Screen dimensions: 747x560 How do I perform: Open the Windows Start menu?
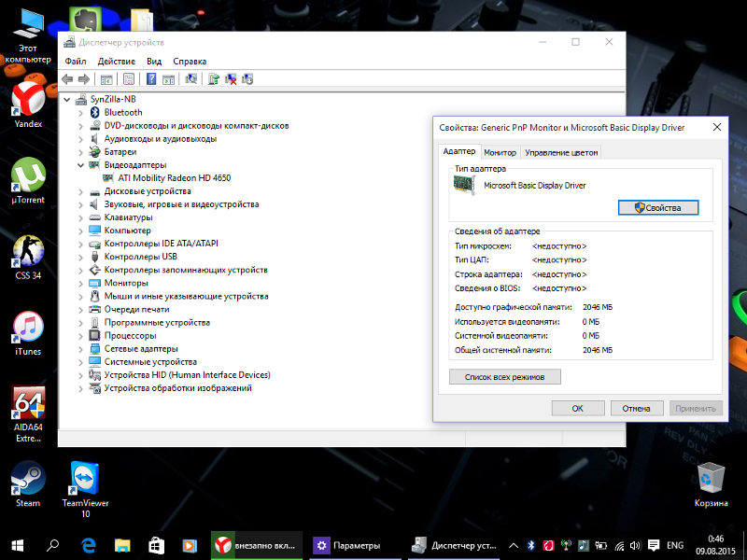click(18, 546)
